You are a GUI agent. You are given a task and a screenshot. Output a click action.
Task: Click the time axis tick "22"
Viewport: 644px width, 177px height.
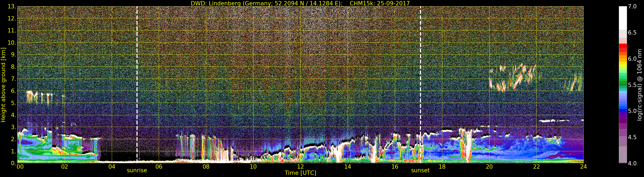[x=536, y=167]
